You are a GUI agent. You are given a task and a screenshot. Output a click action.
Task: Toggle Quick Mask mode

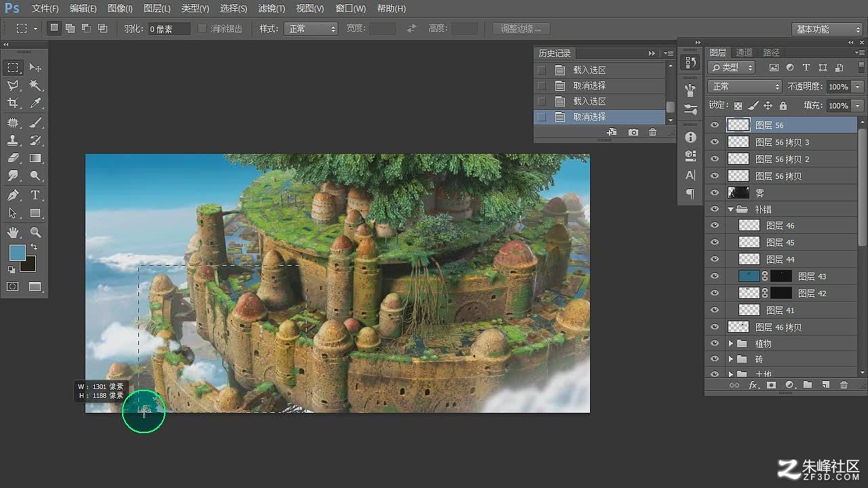(x=13, y=287)
